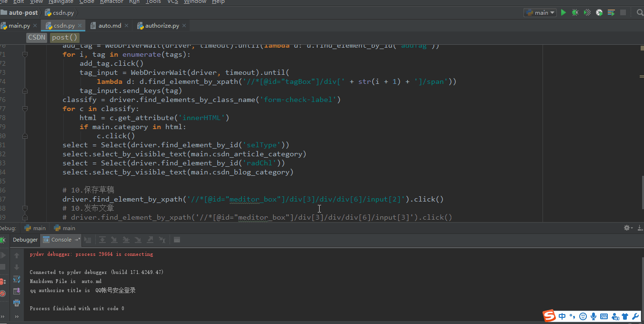This screenshot has height=324, width=644.
Task: Click the CSDN class breadcrumb
Action: point(37,38)
